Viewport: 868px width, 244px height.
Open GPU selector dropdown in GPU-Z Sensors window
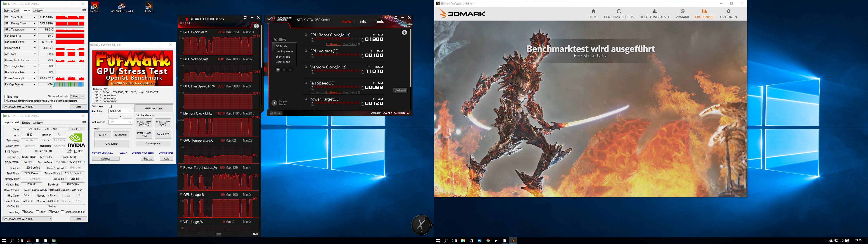[x=27, y=107]
